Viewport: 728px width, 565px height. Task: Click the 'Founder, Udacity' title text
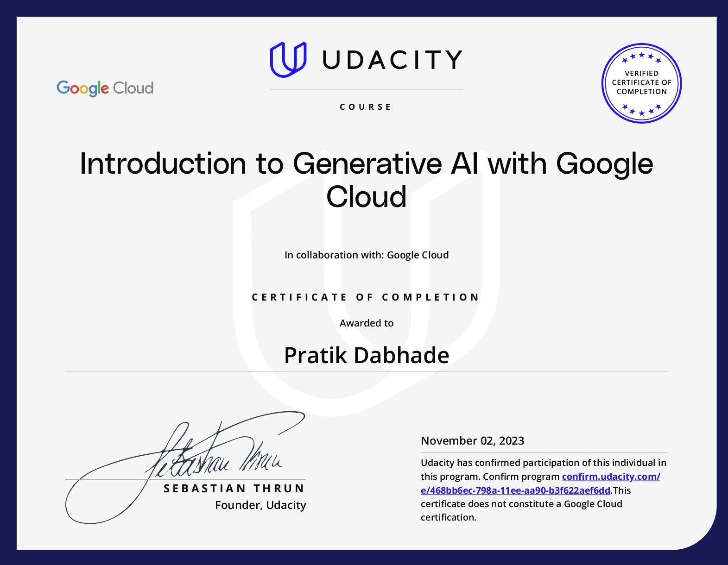tap(260, 505)
